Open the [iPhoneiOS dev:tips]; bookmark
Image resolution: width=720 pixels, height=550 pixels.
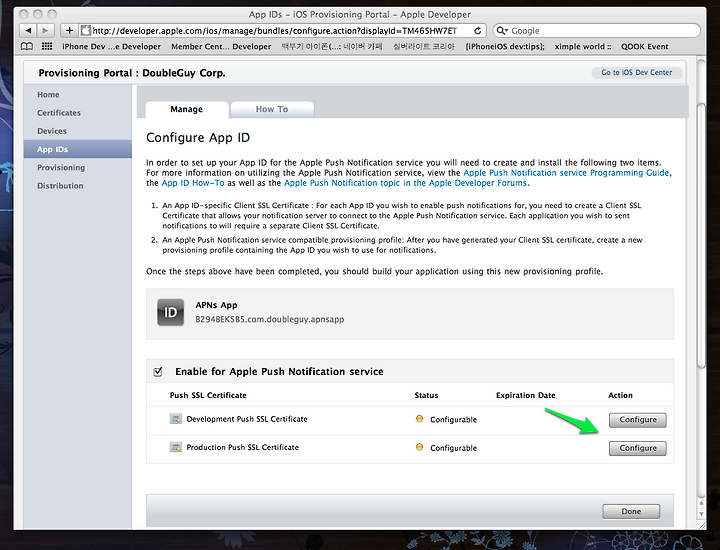(x=505, y=47)
